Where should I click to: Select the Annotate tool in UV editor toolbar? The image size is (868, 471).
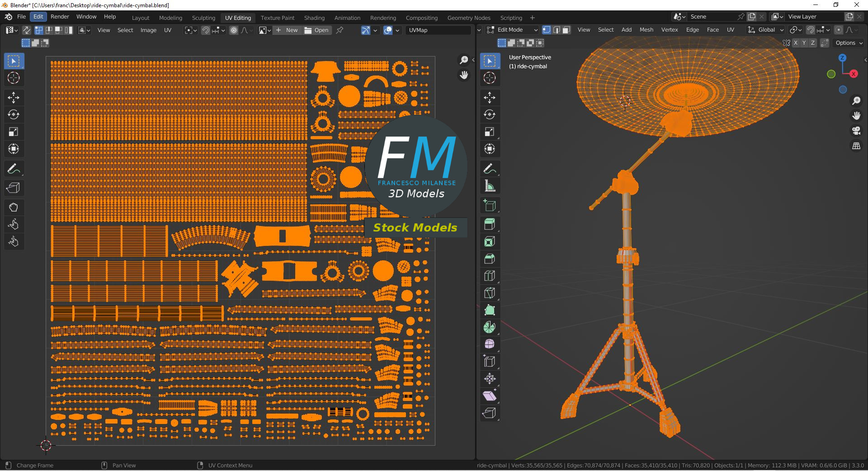(14, 169)
